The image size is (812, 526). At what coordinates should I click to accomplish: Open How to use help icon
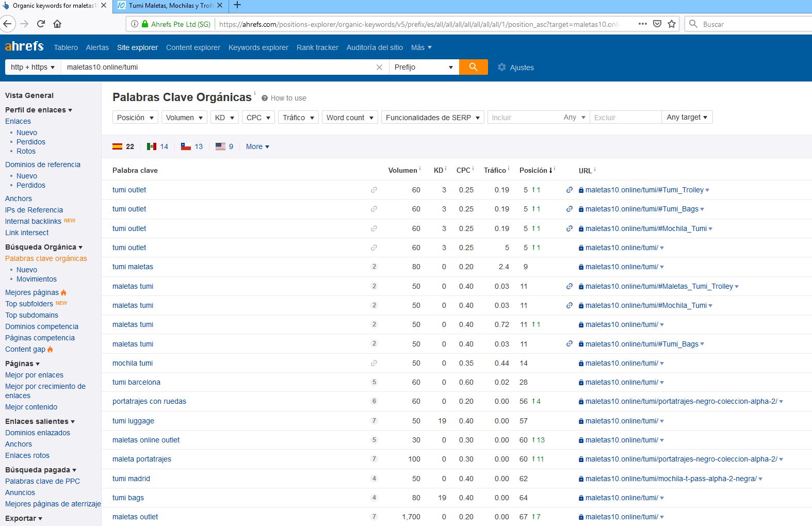pos(265,98)
